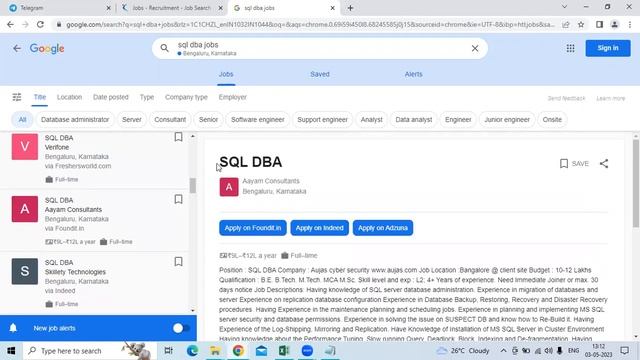640x360 pixels.
Task: Open the Chrome three-dot menu
Action: pos(630,24)
